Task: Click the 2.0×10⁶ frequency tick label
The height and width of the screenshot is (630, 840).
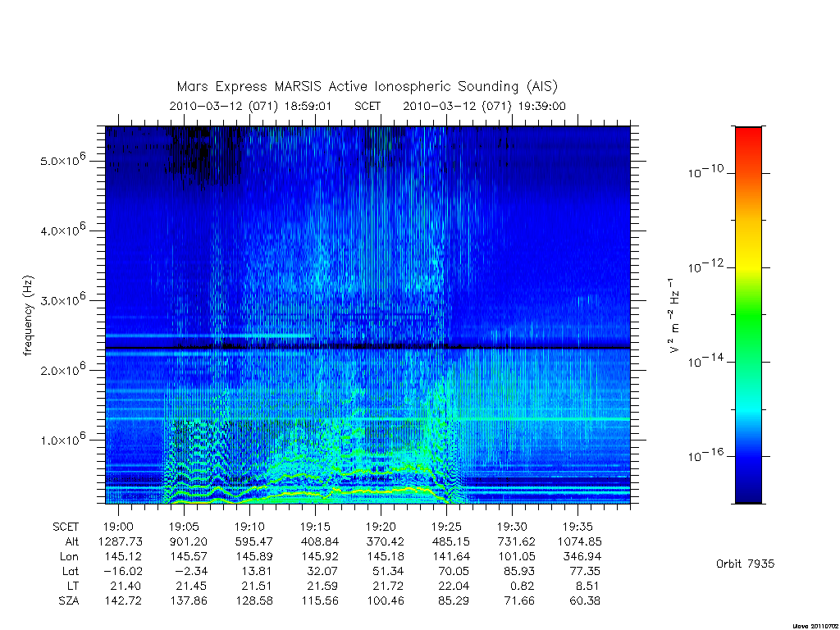Action: point(62,368)
